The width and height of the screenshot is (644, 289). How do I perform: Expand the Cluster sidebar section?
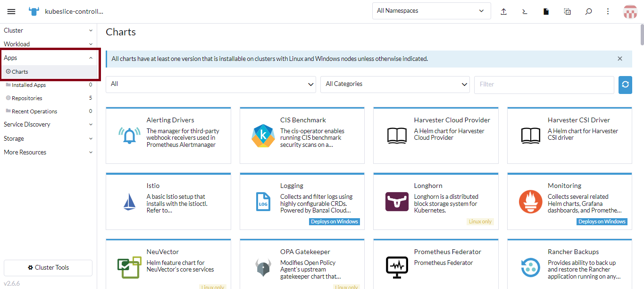(49, 30)
